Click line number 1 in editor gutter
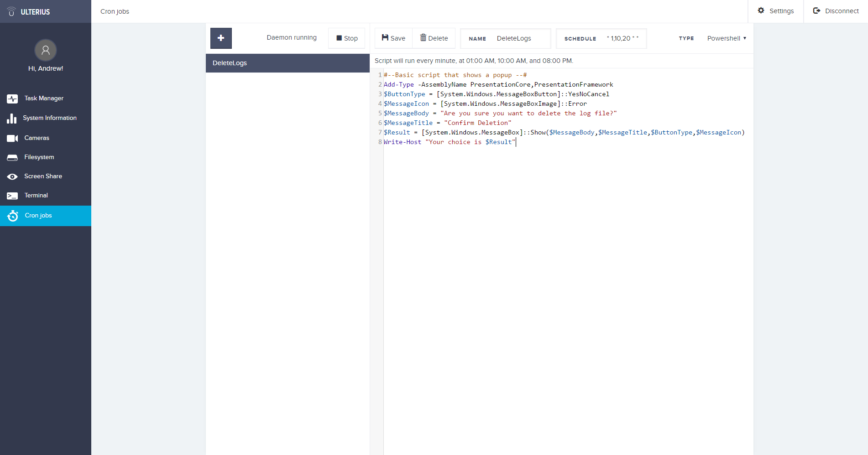This screenshot has width=868, height=455. [x=380, y=75]
